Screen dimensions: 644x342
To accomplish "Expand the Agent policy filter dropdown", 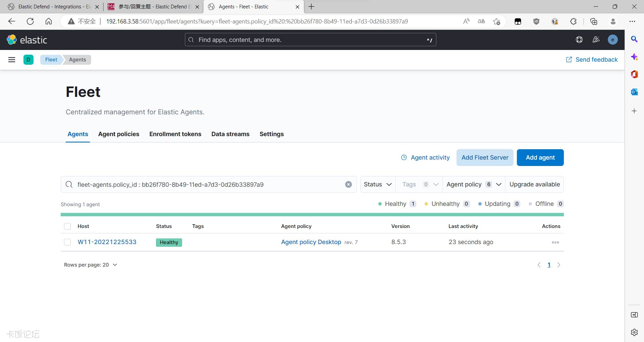I will [474, 184].
